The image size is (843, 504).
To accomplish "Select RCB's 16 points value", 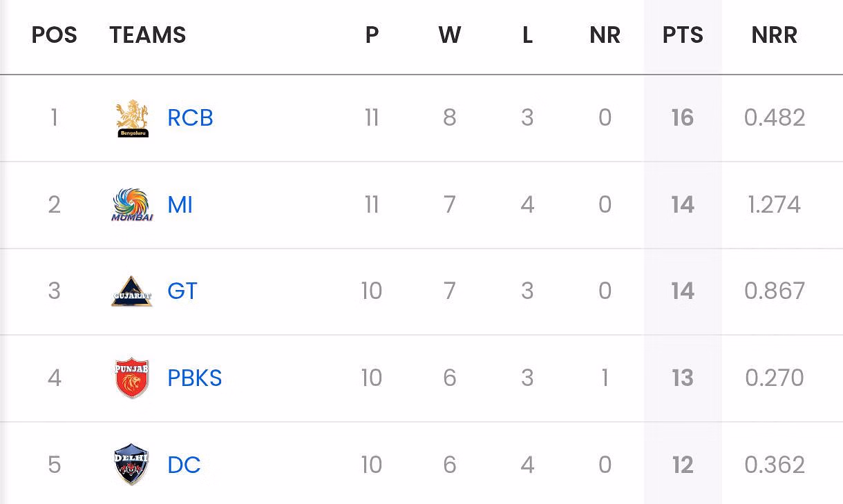I will (x=683, y=118).
